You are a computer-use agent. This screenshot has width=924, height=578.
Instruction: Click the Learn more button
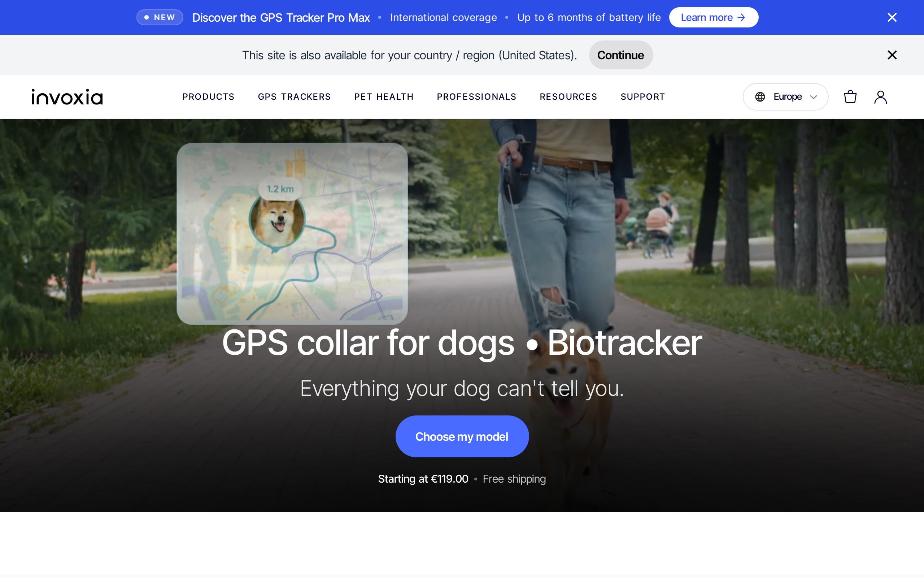coord(713,17)
